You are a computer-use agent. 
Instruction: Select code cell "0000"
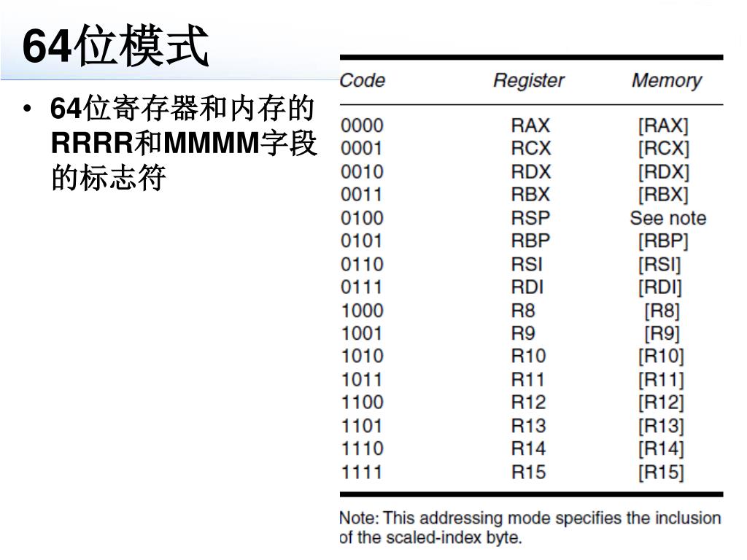362,125
